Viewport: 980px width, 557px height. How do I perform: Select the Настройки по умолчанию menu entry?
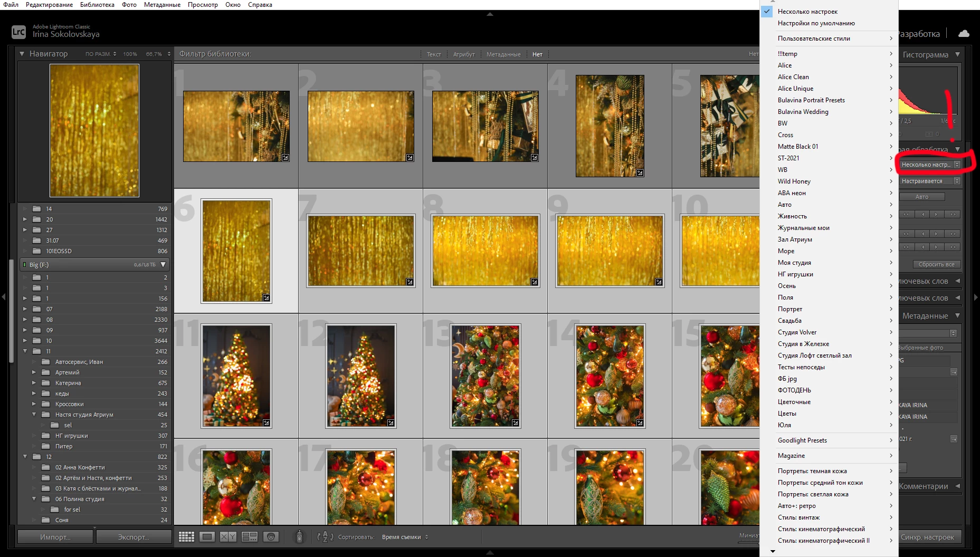(829, 23)
